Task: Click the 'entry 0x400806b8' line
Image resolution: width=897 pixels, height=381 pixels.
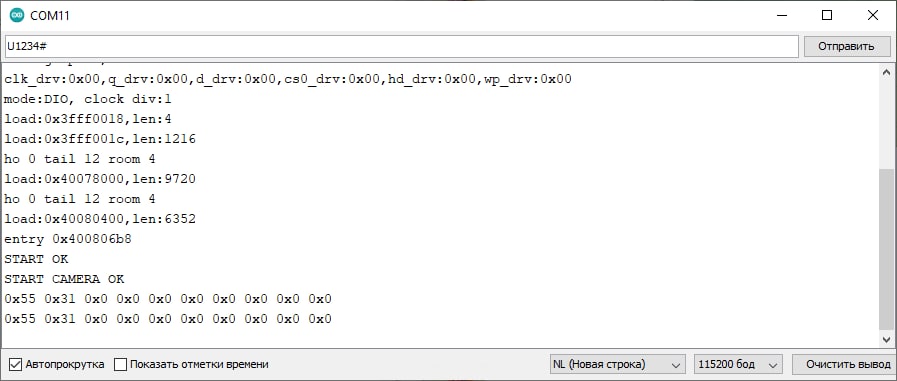Action: click(x=68, y=239)
